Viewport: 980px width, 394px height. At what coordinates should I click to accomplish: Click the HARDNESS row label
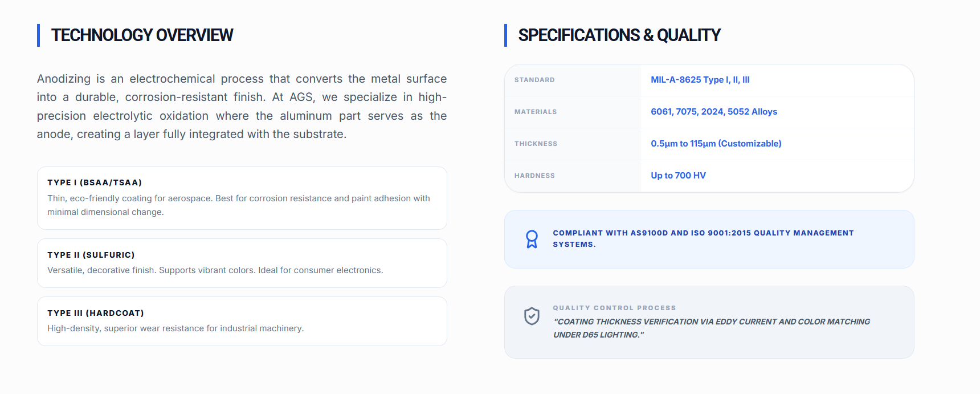(534, 176)
